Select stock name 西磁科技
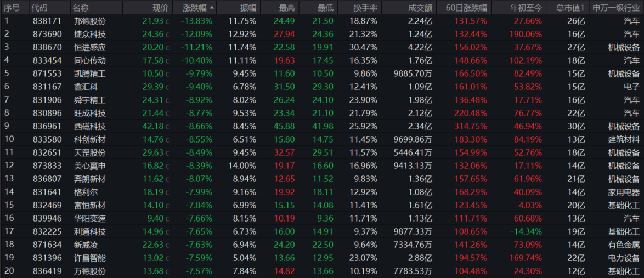This screenshot has width=644, height=278. [x=90, y=126]
